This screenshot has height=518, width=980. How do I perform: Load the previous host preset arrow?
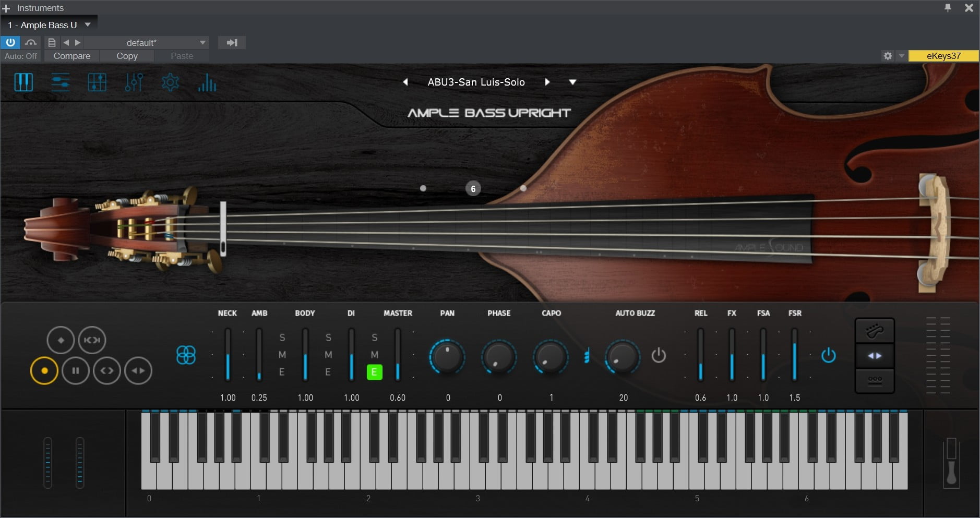tap(66, 42)
